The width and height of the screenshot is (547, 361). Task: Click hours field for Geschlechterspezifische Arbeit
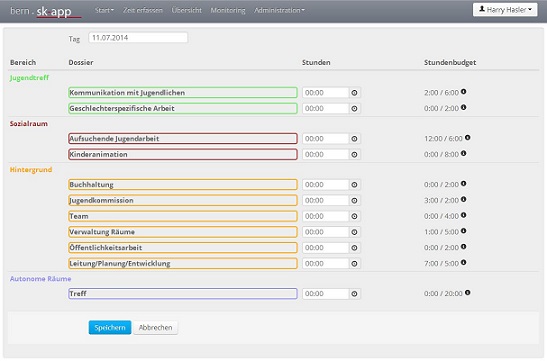(x=325, y=108)
